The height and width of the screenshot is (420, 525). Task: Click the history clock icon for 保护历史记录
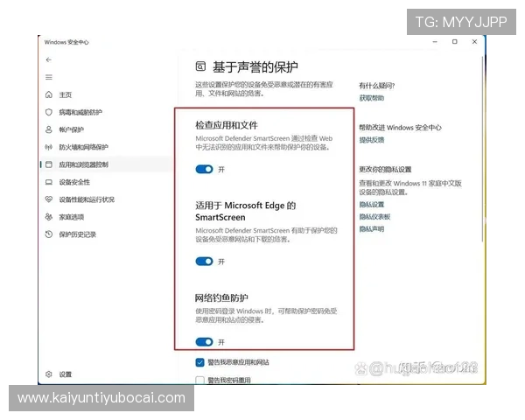(49, 234)
